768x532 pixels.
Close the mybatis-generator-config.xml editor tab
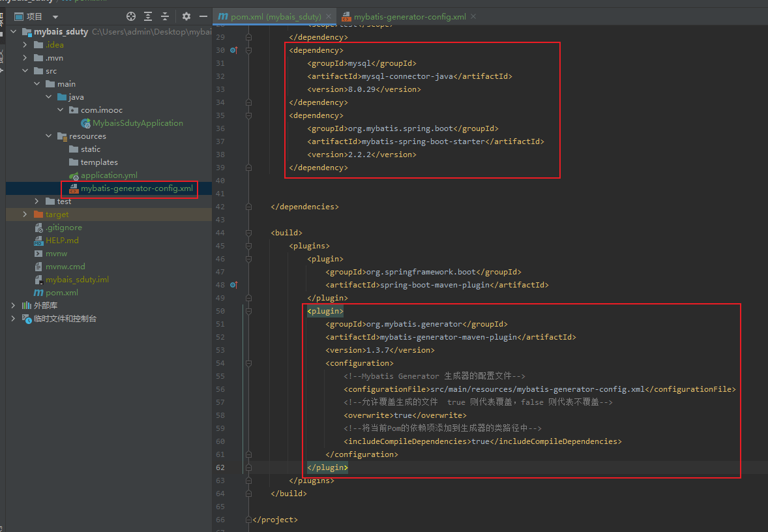pyautogui.click(x=473, y=16)
